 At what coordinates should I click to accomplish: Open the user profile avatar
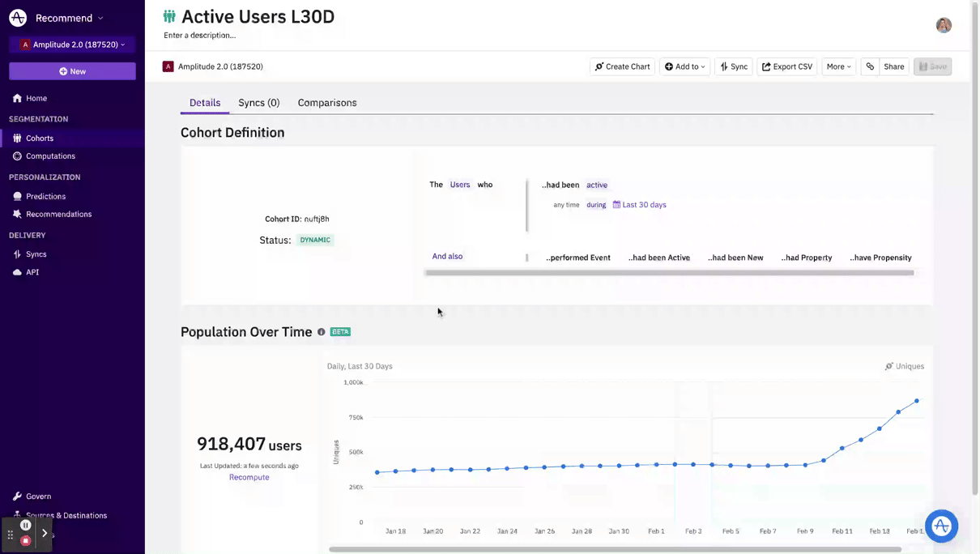pos(944,25)
